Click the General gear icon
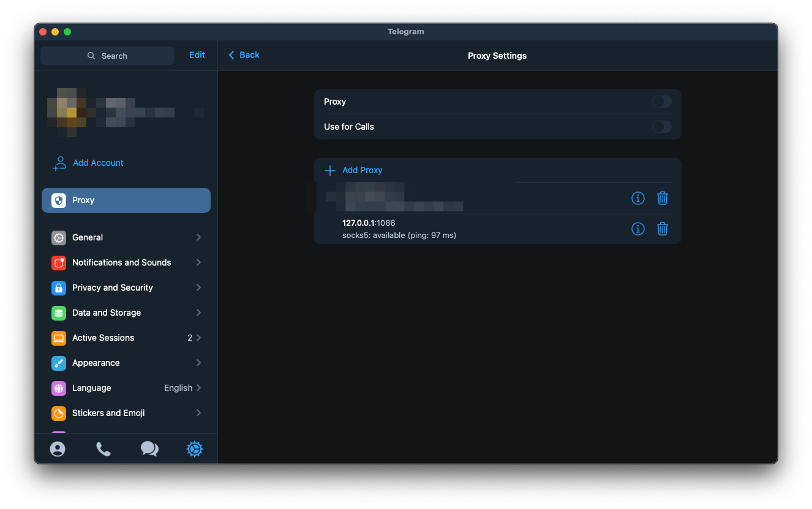This screenshot has height=509, width=812. 59,237
